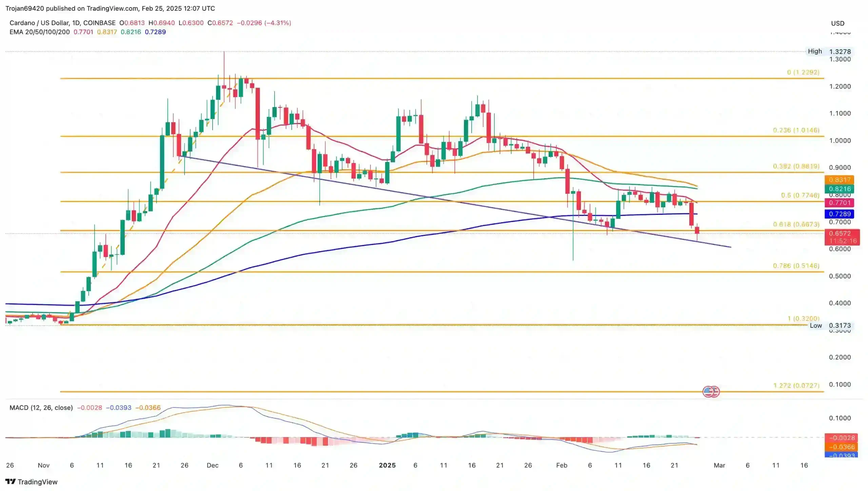This screenshot has height=491, width=868.
Task: Click the Mar label on time axis
Action: [719, 465]
